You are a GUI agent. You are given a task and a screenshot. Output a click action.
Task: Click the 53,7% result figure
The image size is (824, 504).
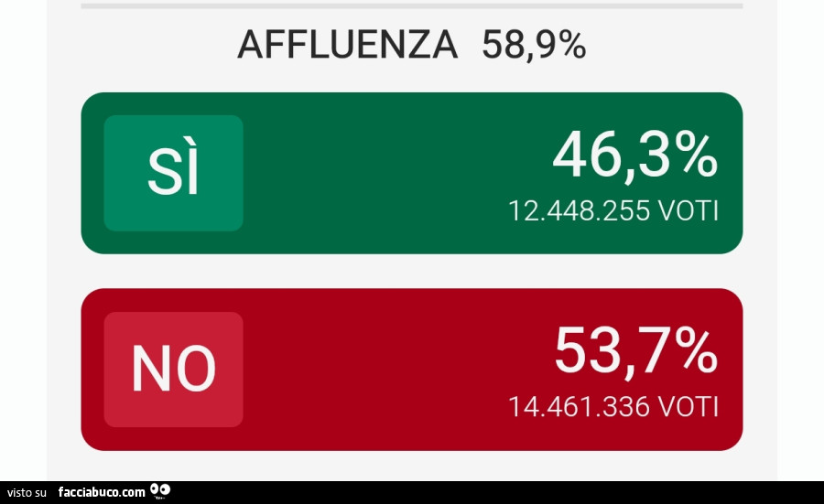point(634,351)
